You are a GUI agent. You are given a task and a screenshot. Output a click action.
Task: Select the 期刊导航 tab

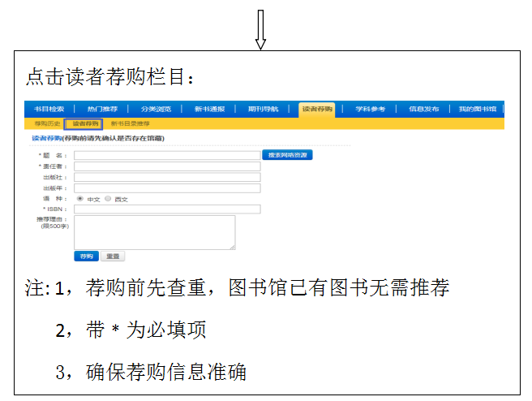(264, 109)
